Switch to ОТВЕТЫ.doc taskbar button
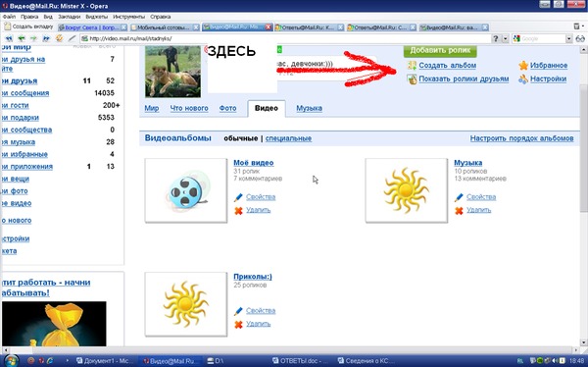 (301, 361)
